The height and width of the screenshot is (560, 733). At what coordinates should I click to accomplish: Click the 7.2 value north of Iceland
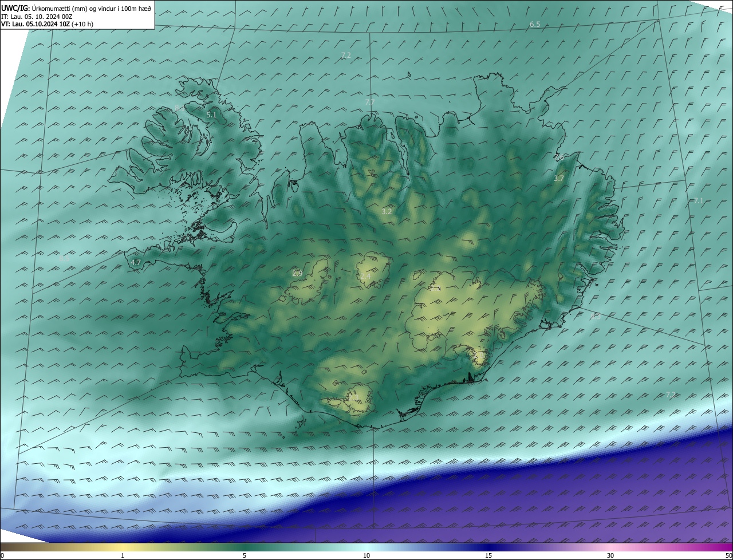346,55
